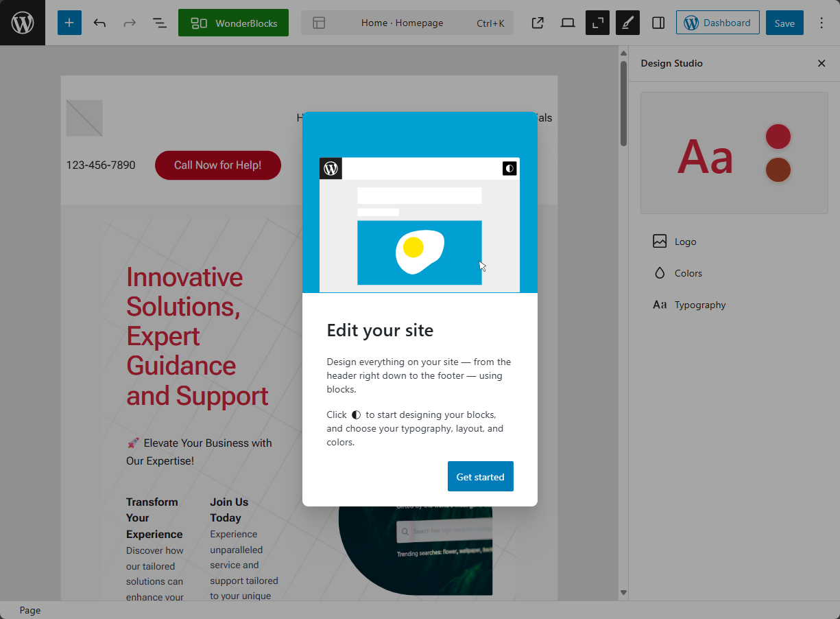Open the Document Overview list view
The width and height of the screenshot is (840, 619).
click(x=160, y=23)
